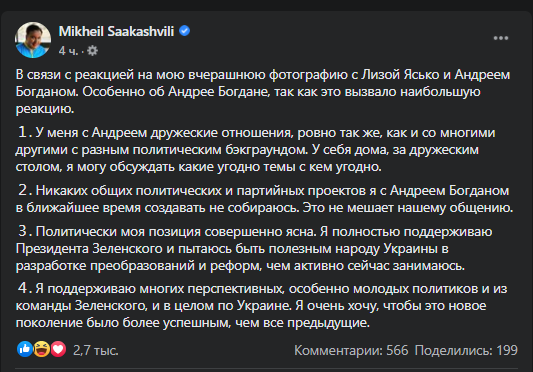Click the "4 ч." post timestamp

click(x=68, y=51)
